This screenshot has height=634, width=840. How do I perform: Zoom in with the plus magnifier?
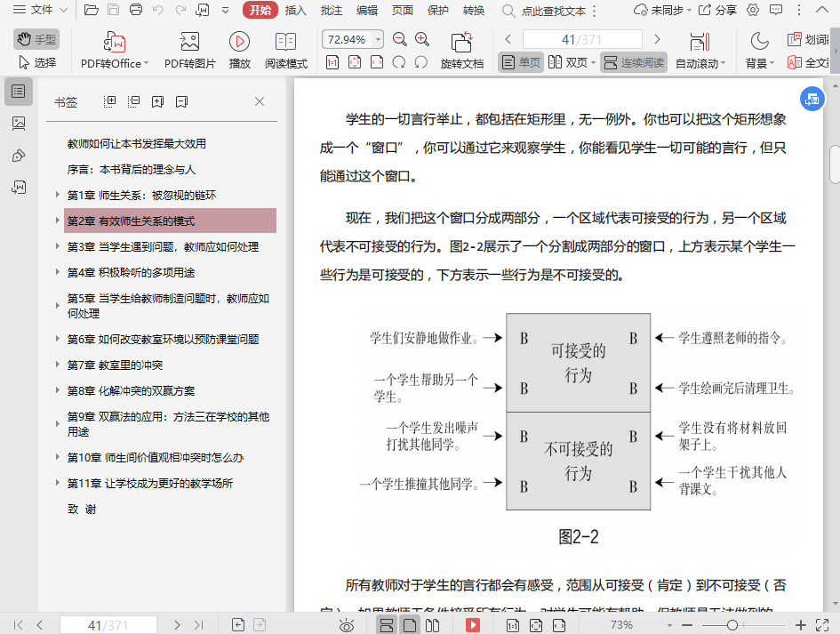422,39
